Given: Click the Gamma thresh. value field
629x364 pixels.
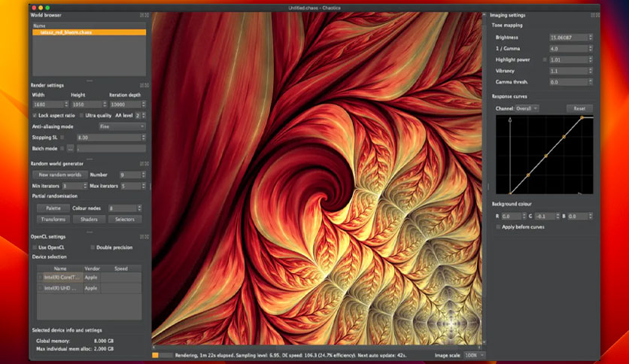Looking at the screenshot, I should pyautogui.click(x=568, y=82).
